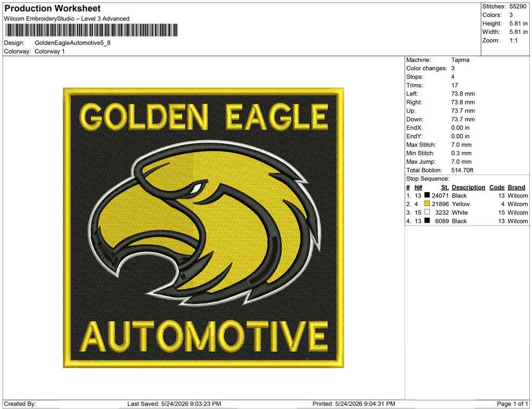Click the Trims value 17
The image size is (532, 409).
coord(455,85)
